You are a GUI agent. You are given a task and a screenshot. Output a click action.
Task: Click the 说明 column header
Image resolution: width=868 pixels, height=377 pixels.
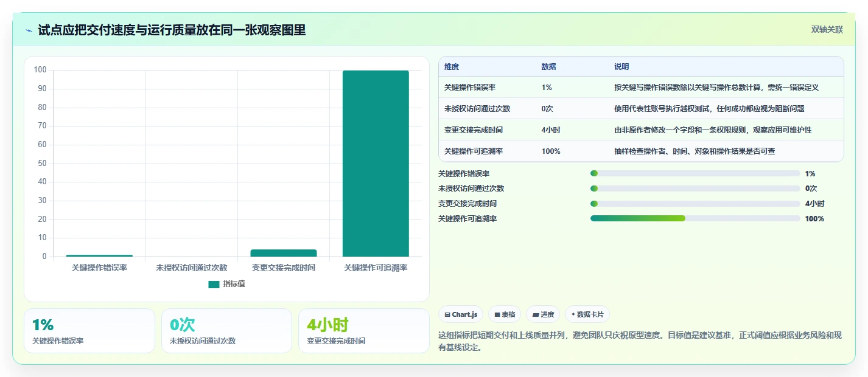click(621, 67)
